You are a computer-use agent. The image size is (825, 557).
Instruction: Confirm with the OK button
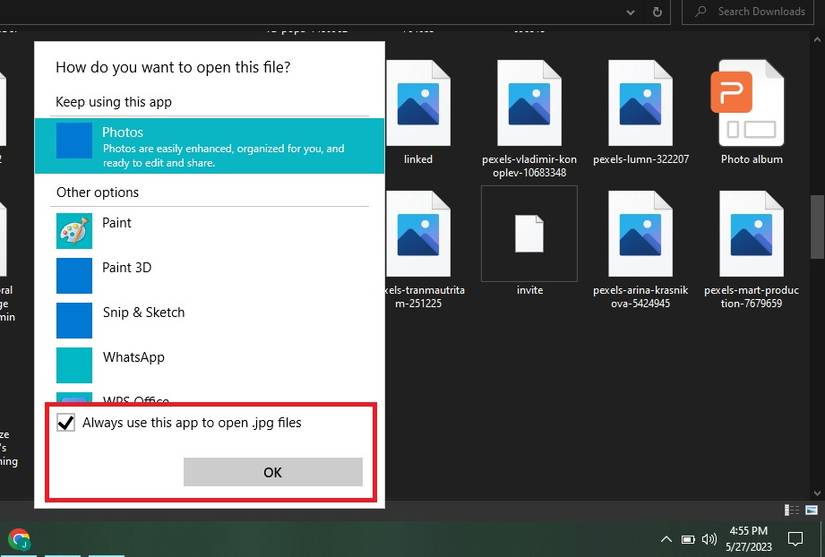click(273, 472)
